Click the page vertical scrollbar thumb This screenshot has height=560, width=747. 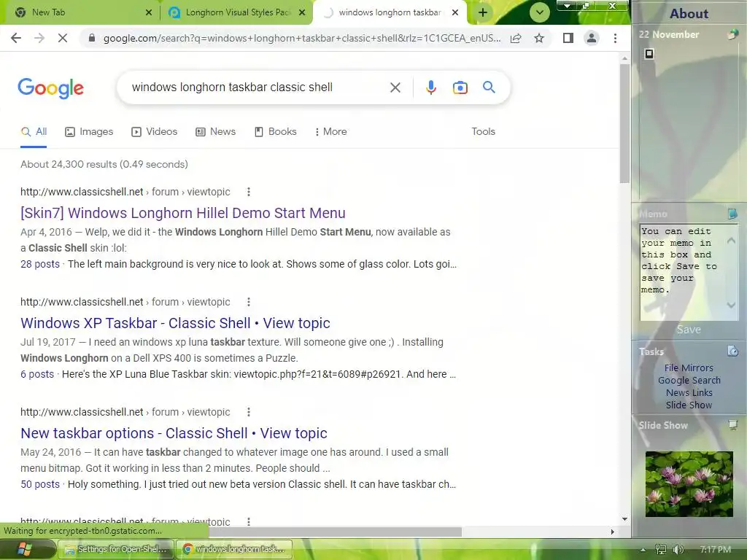pyautogui.click(x=624, y=123)
